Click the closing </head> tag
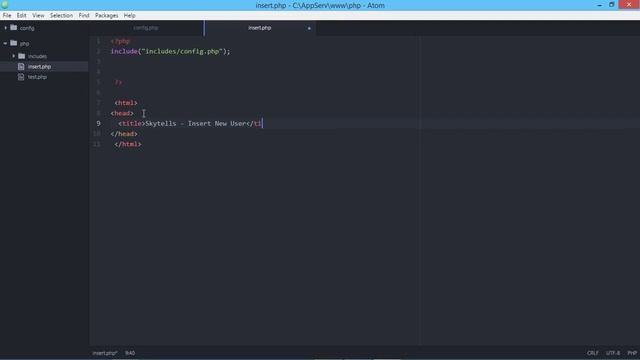The image size is (640, 360). (x=124, y=134)
